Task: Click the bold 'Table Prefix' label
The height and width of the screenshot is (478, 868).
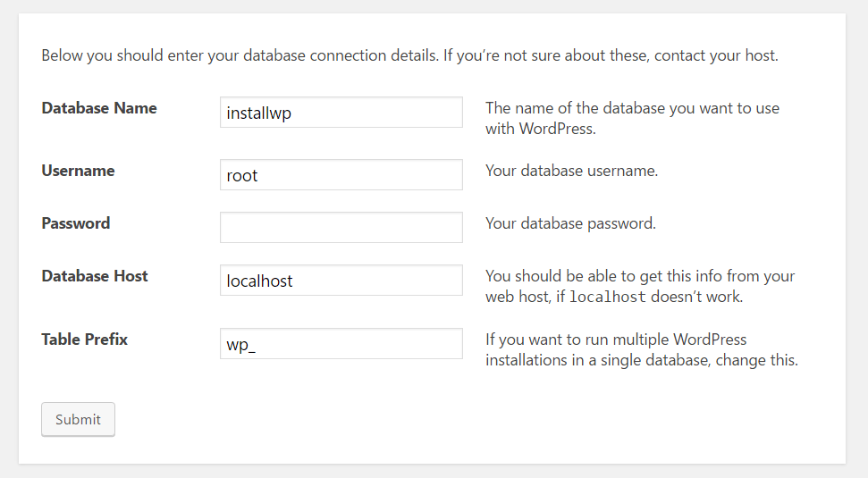Action: 85,340
